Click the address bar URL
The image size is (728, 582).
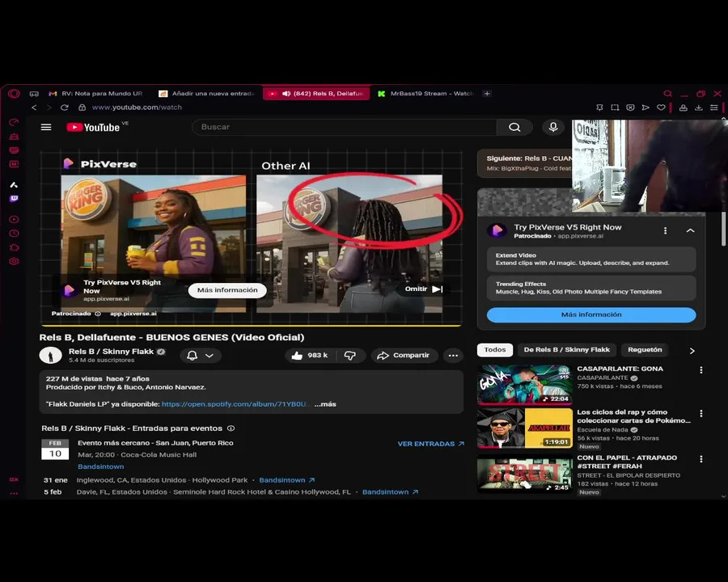coord(137,108)
